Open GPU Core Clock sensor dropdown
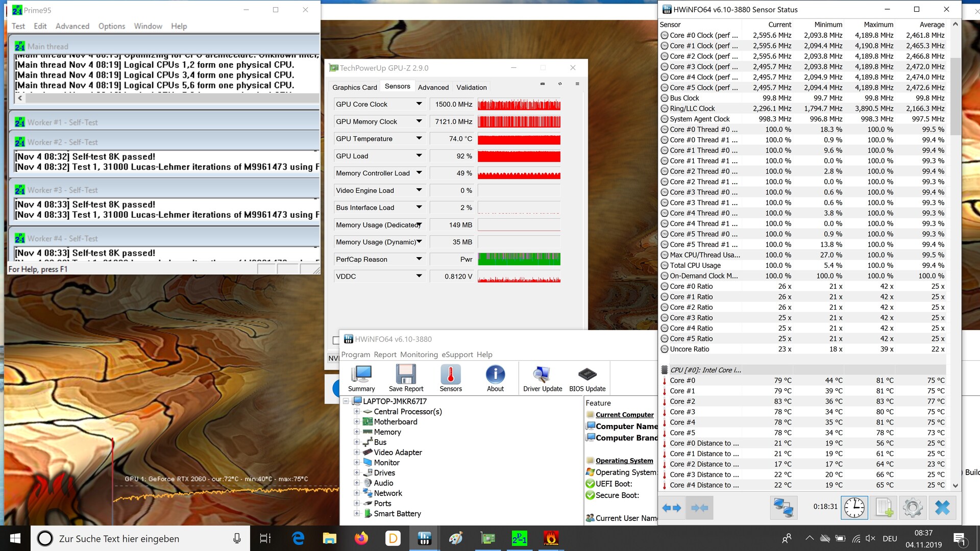The image size is (980, 551). tap(419, 104)
